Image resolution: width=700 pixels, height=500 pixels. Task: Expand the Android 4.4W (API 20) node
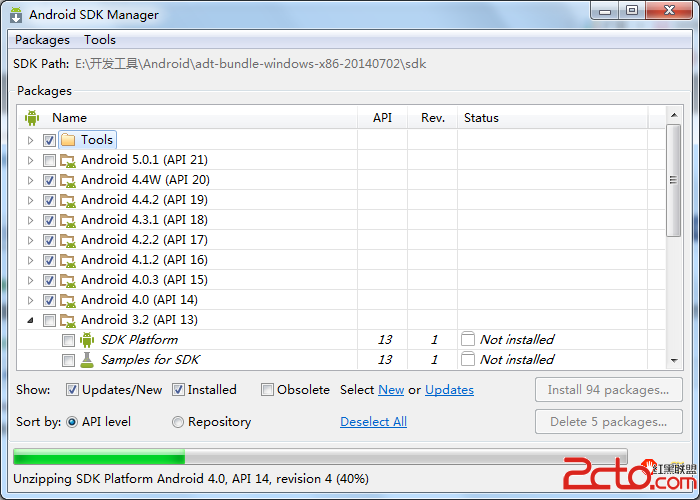[30, 180]
